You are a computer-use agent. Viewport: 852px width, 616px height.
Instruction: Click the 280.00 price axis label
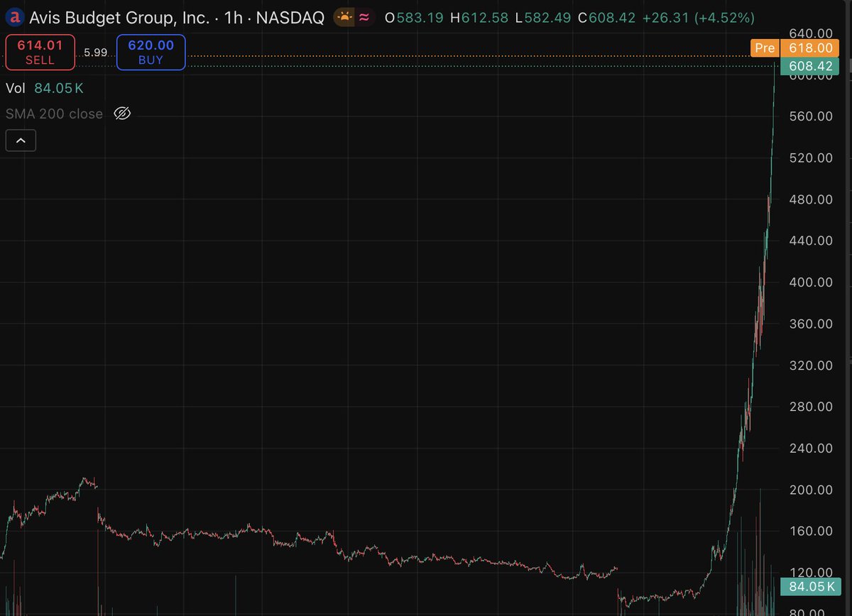811,407
